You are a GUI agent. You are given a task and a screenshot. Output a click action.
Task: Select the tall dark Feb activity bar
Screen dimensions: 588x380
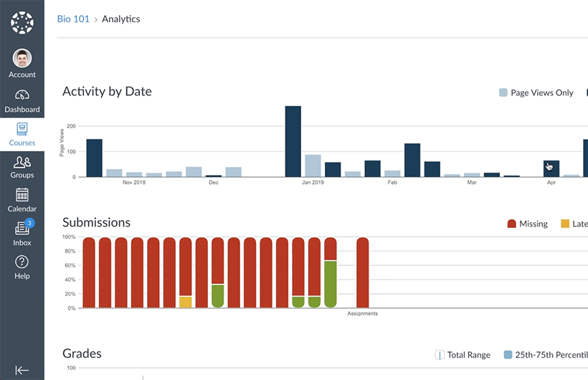412,160
